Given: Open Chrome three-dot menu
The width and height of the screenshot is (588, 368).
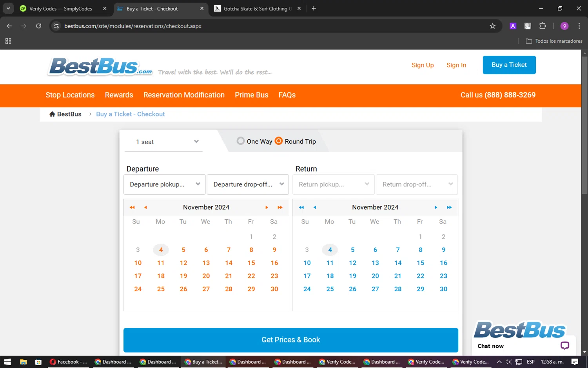Looking at the screenshot, I should tap(579, 26).
